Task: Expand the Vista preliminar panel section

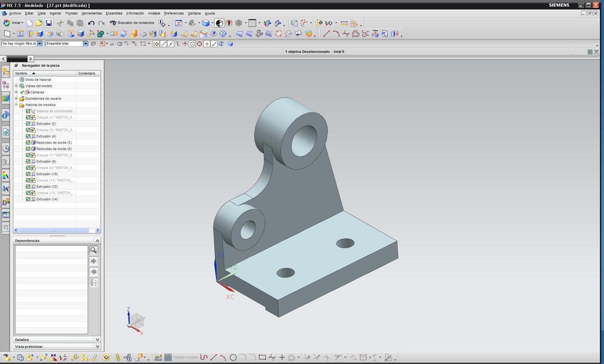Action: (x=97, y=347)
